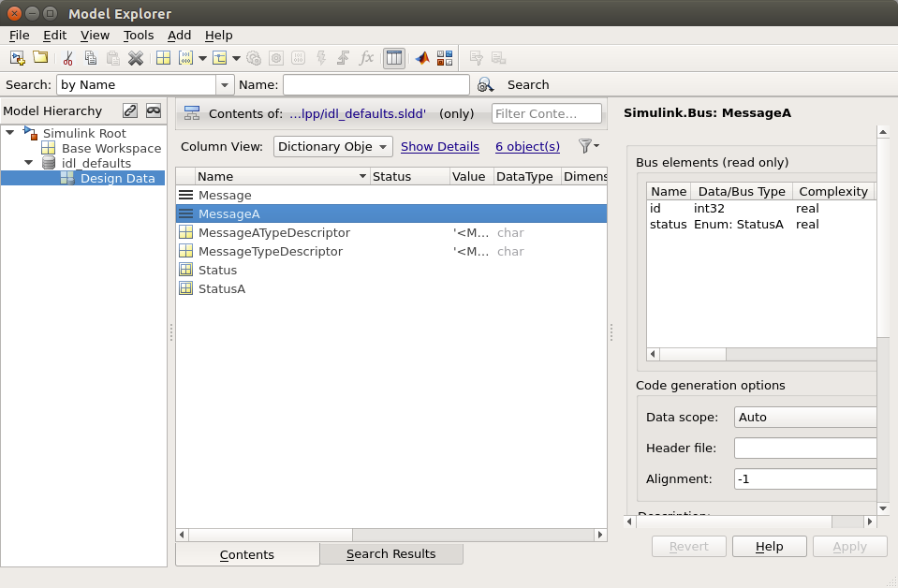
Task: Click the Simulink Library Browser icon
Action: 445,58
